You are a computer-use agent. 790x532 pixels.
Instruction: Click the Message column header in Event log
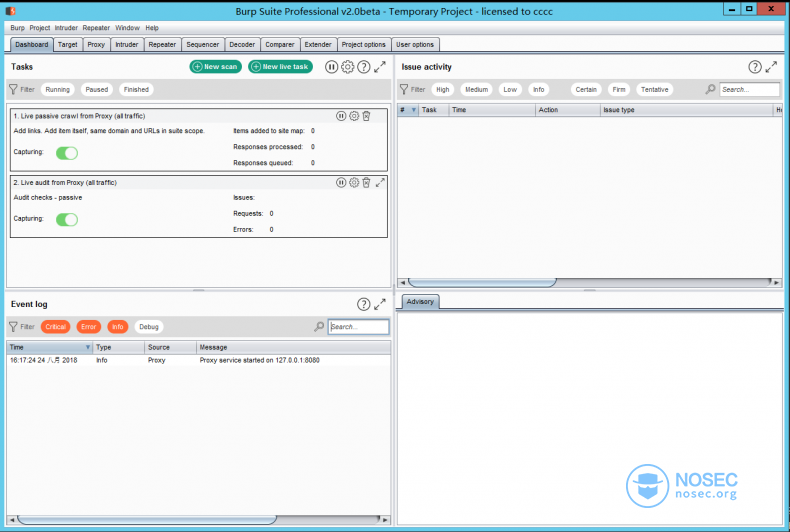tap(293, 347)
